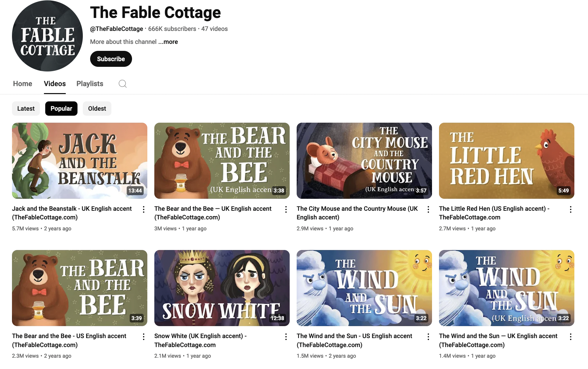Go to the Playlists tab
The height and width of the screenshot is (369, 588).
90,84
